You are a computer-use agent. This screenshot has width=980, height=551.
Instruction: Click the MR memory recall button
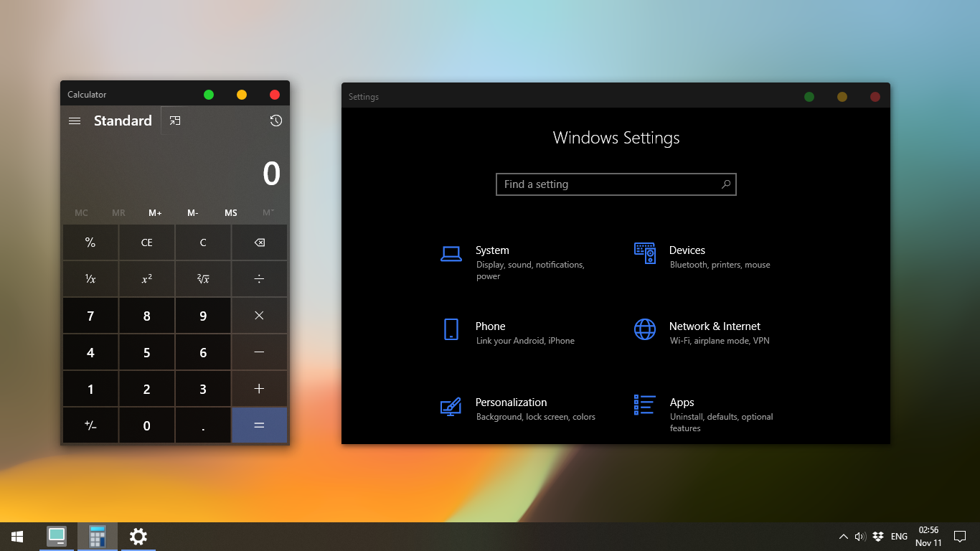[118, 213]
